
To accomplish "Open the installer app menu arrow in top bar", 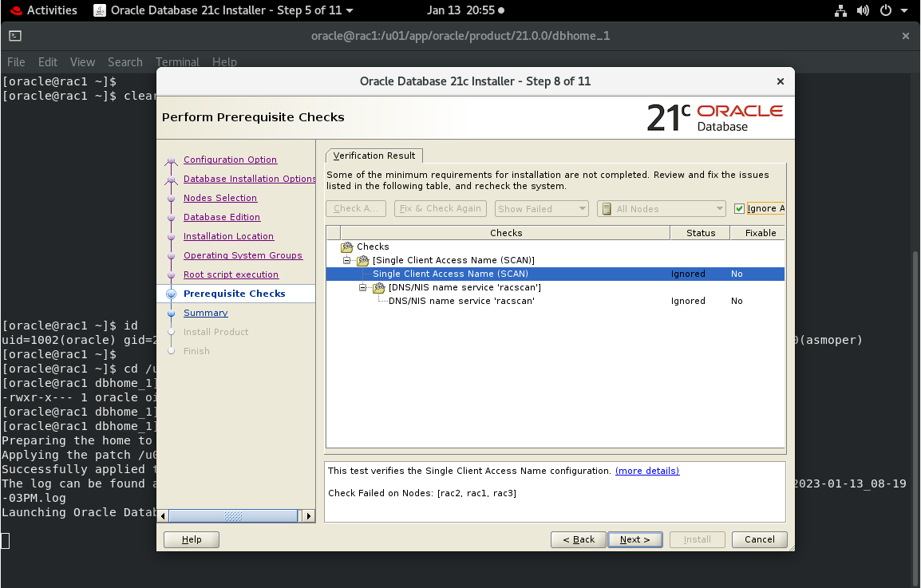I will [350, 10].
